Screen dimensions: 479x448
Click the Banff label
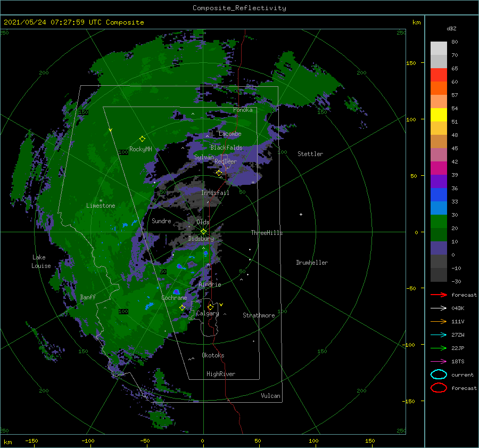(x=88, y=297)
